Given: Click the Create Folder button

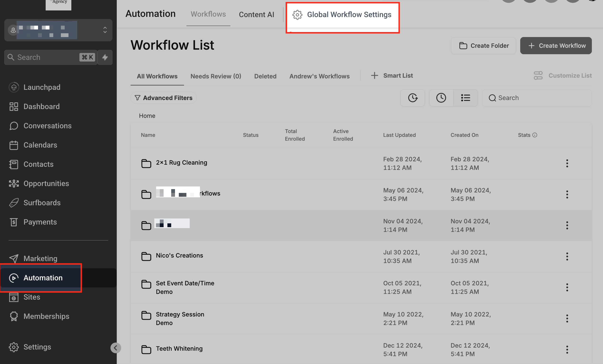Looking at the screenshot, I should pos(483,46).
